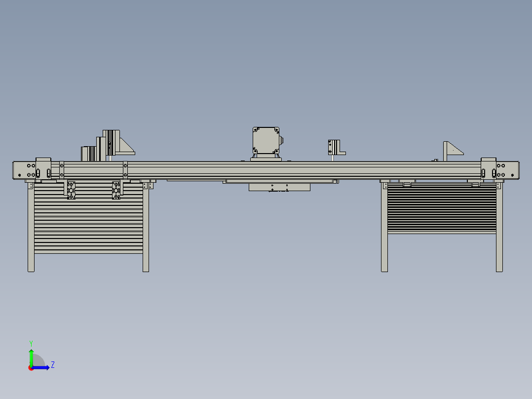Select the long horizontal conveyor beam
Screen dimensions: 532x399
(x=266, y=170)
